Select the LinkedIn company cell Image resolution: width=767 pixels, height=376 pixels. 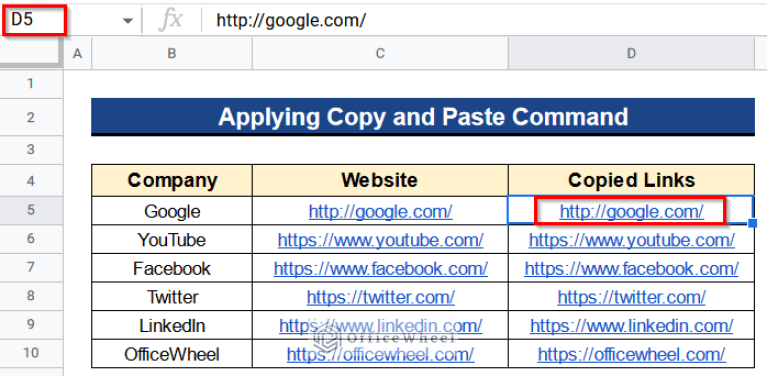(x=172, y=325)
